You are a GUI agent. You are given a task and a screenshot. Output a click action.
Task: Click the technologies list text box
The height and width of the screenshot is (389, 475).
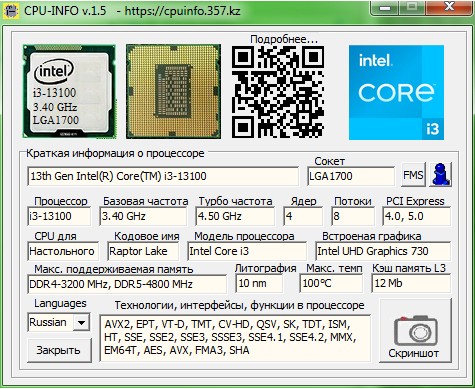coord(235,338)
